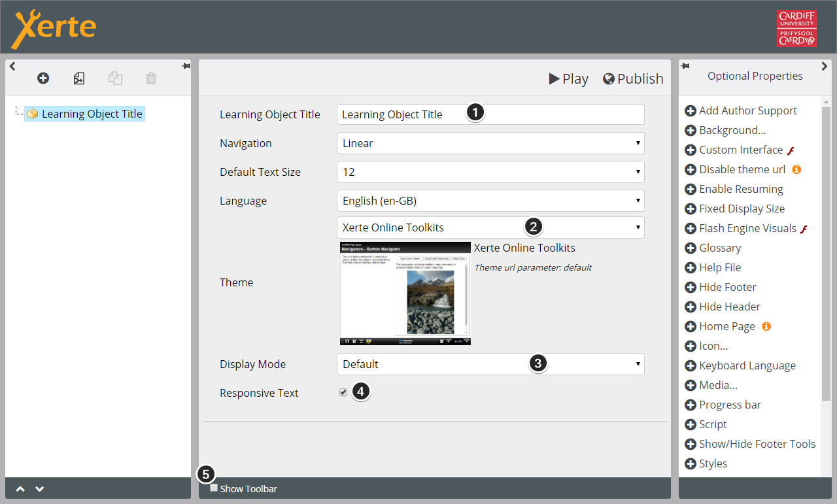
Task: Add the Enable Resuming property
Action: (734, 189)
